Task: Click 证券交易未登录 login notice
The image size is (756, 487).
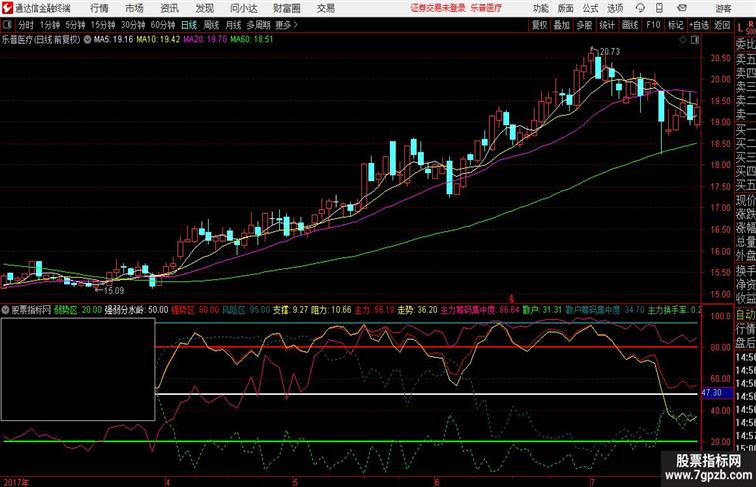Action: (438, 8)
